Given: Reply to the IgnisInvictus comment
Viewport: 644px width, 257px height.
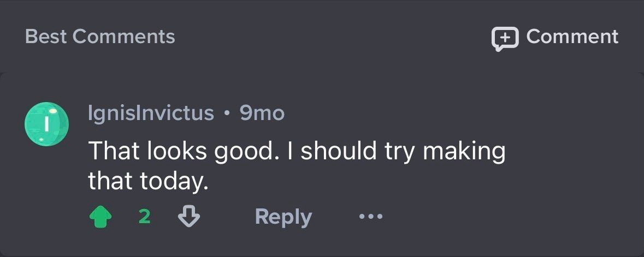Looking at the screenshot, I should tap(283, 217).
